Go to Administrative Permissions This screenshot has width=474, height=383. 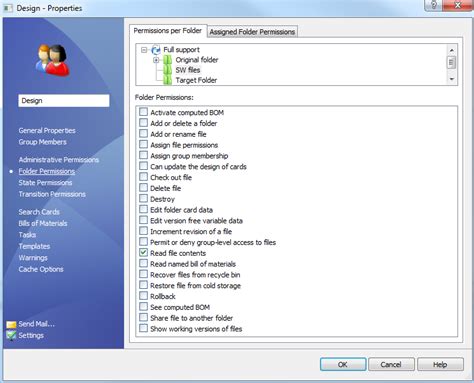coord(59,160)
